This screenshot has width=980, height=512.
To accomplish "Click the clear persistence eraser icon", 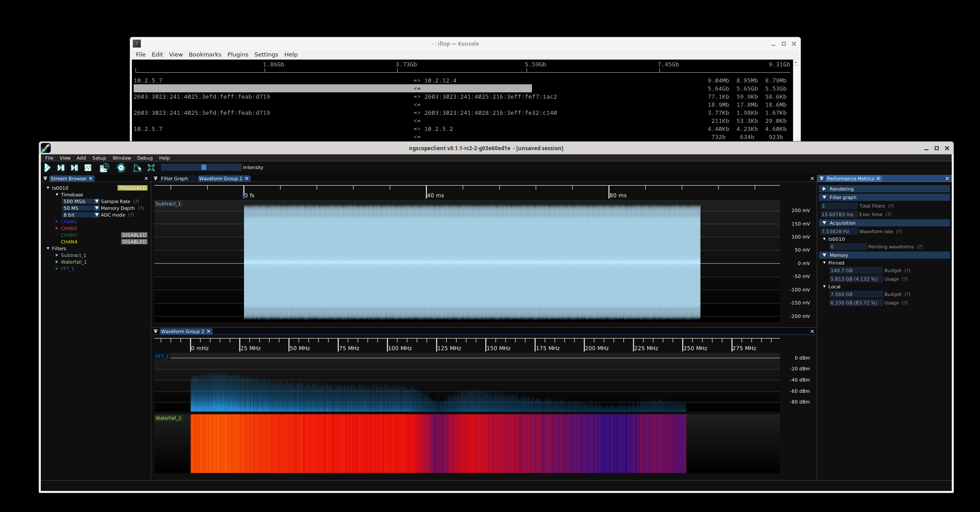I will [x=137, y=168].
